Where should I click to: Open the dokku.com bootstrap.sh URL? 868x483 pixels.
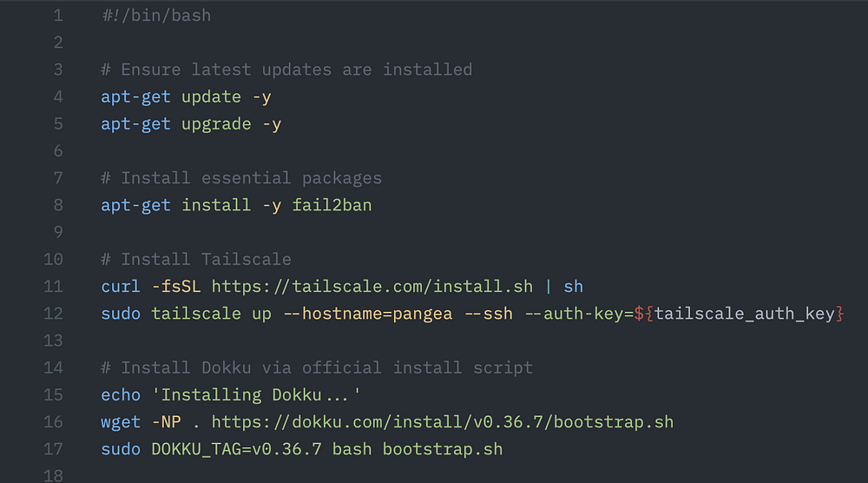click(x=442, y=422)
